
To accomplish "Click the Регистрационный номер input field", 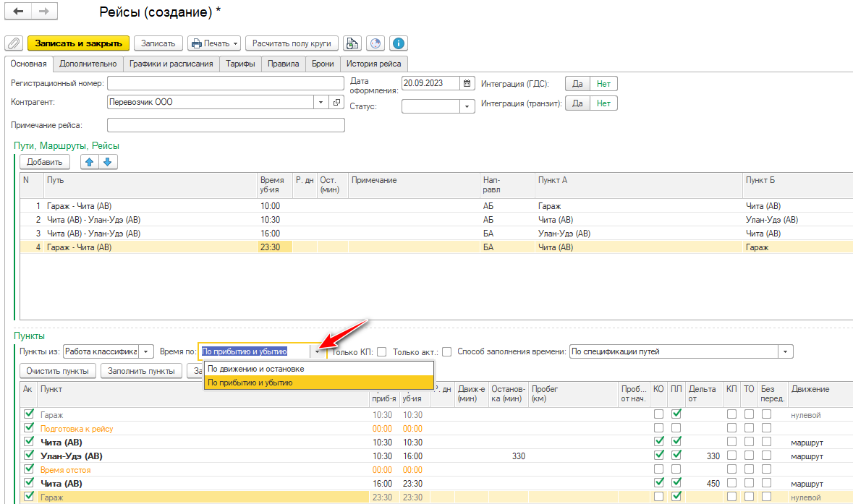I will 226,83.
